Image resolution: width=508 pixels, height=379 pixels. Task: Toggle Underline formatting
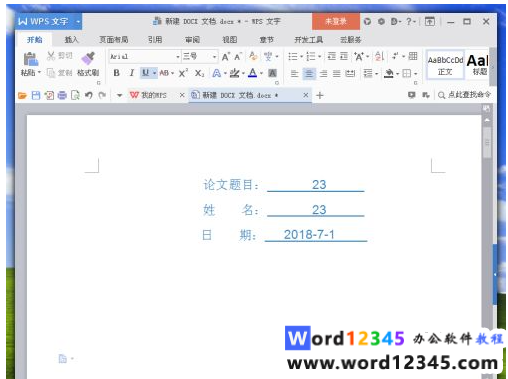146,73
